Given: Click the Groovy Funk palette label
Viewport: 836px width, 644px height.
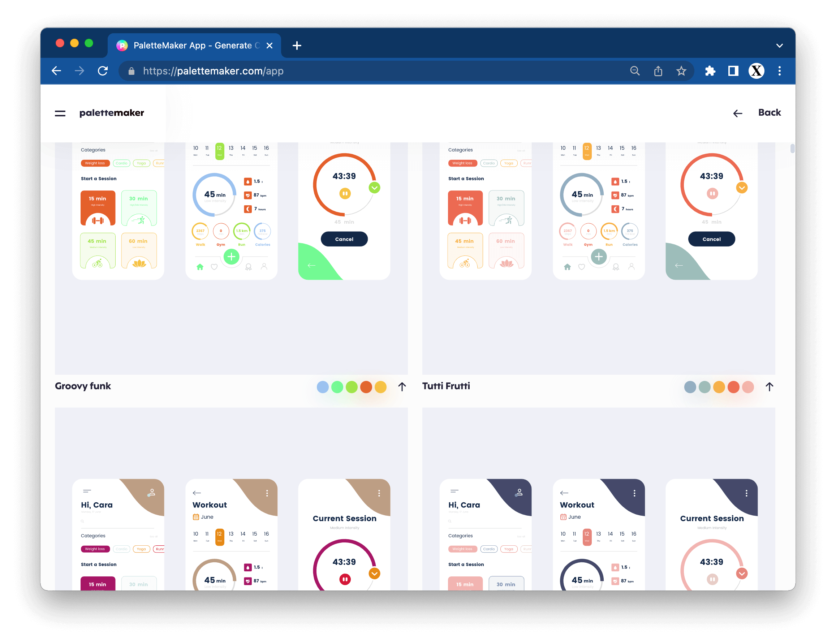Looking at the screenshot, I should [82, 386].
